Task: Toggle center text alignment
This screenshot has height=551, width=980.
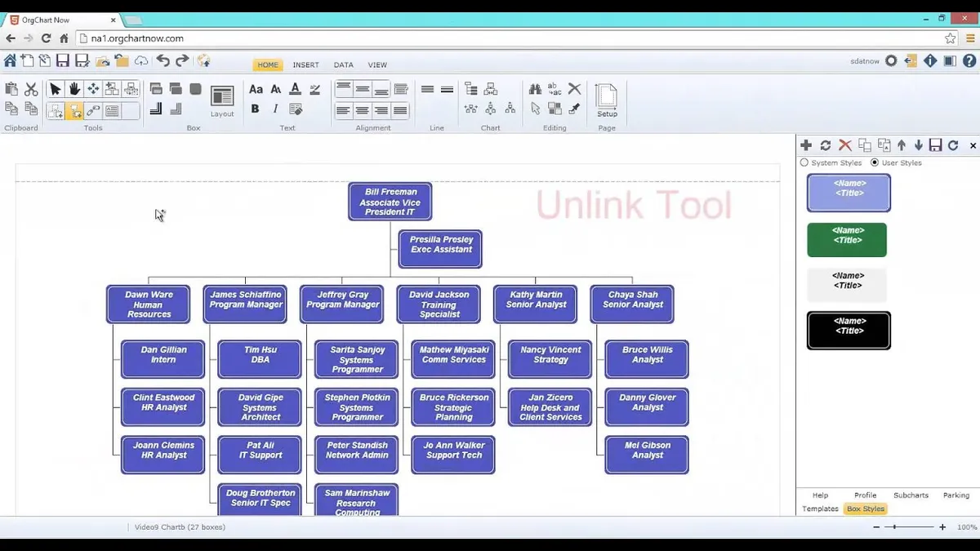Action: pyautogui.click(x=363, y=110)
